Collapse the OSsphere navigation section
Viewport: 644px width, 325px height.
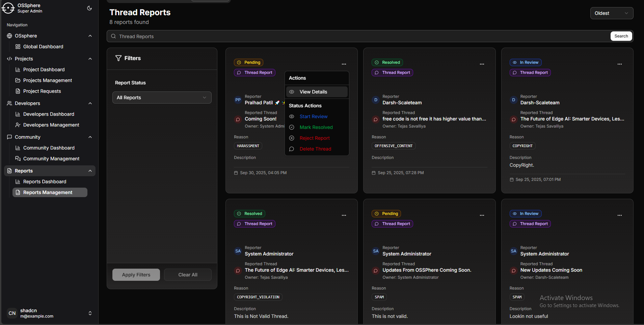90,36
